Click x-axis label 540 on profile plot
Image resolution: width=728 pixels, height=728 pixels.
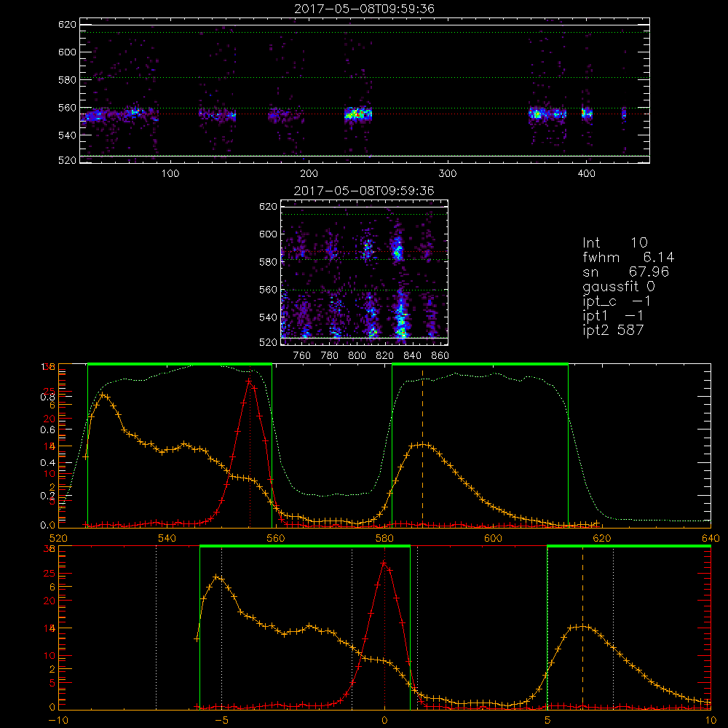[x=167, y=538]
